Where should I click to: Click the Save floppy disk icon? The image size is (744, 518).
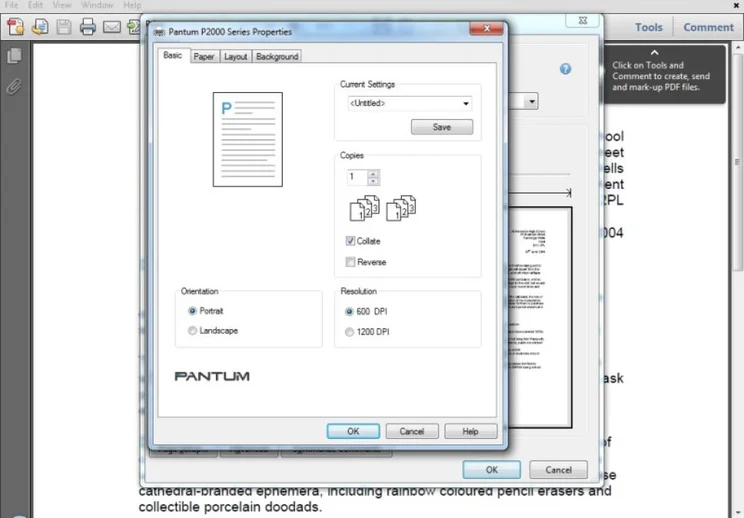click(64, 27)
